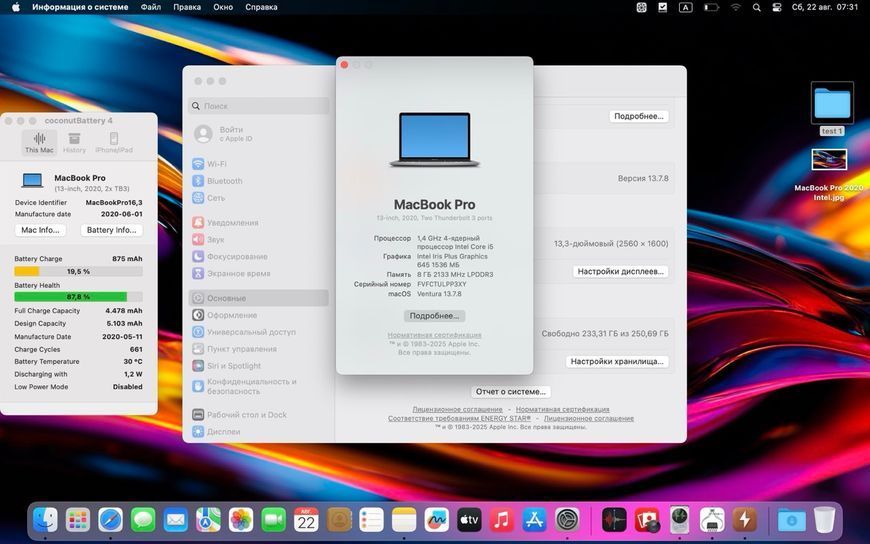The image size is (870, 544).
Task: Click Mac Info... button in coconutBattery
Action: [41, 230]
